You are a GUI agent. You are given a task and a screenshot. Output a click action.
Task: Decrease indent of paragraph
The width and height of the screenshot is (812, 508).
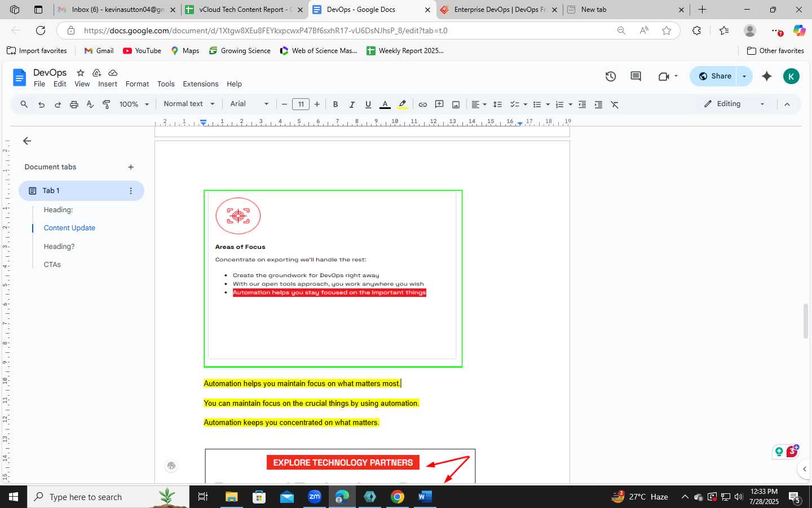pyautogui.click(x=582, y=104)
